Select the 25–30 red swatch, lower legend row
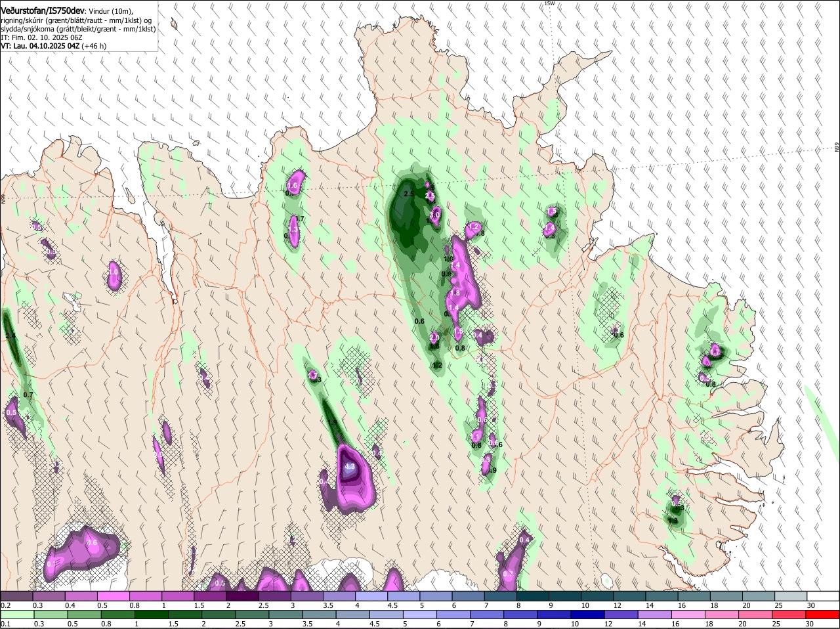The image size is (840, 629). 789,615
